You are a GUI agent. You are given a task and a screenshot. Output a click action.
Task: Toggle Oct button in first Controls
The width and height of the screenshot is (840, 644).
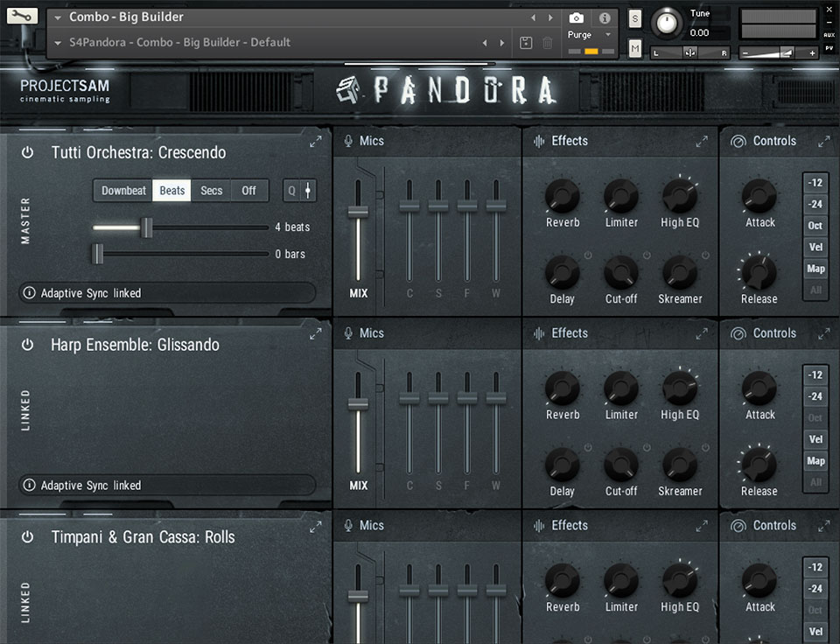click(x=815, y=226)
